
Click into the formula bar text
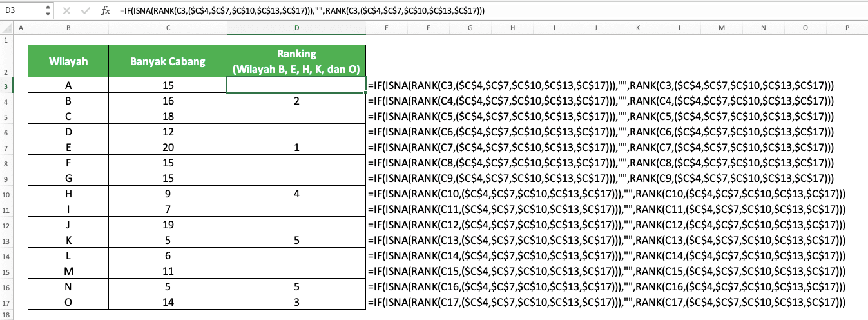tap(302, 10)
